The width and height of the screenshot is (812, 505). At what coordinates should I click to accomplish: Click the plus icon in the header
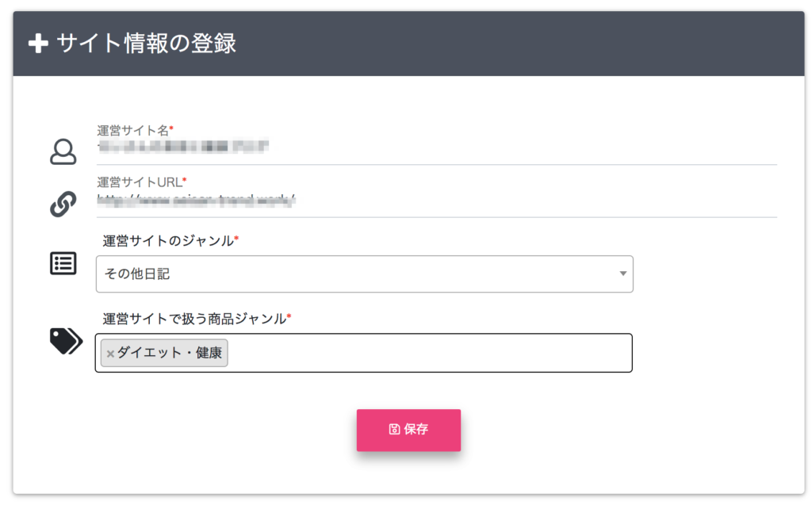[38, 44]
